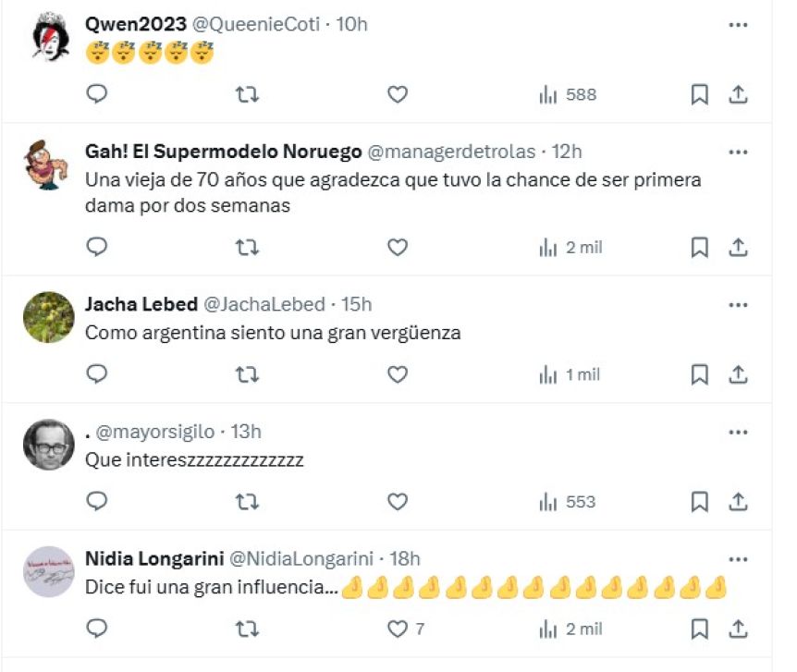The height and width of the screenshot is (672, 797).
Task: Open Jacha Lebed's profile name link
Action: pos(141,304)
